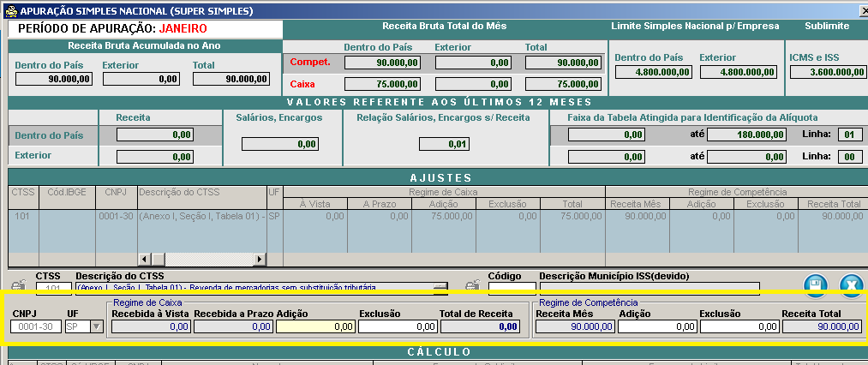Click the Receita Total field at the bottom
The width and height of the screenshot is (868, 365).
pyautogui.click(x=822, y=326)
